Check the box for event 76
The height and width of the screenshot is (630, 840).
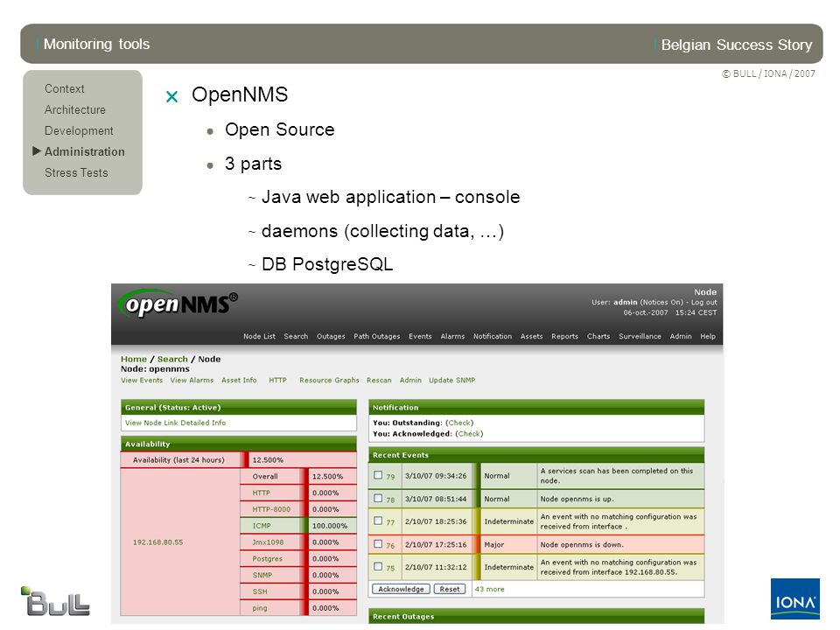(x=378, y=543)
